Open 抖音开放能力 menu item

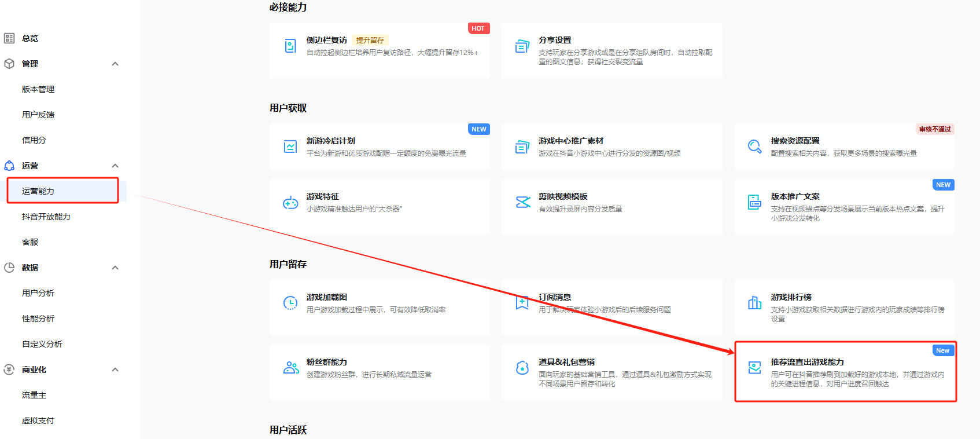coord(46,217)
